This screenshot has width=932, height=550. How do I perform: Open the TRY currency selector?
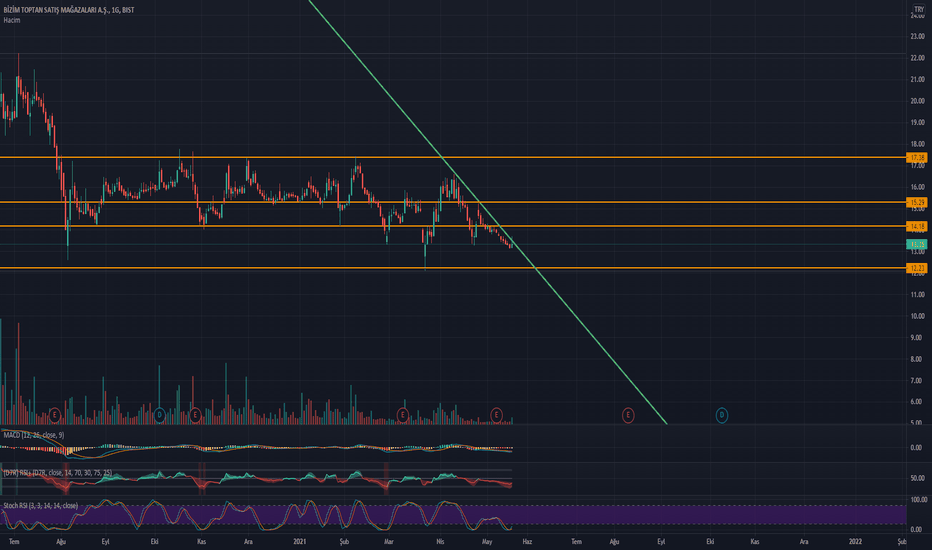pos(919,9)
